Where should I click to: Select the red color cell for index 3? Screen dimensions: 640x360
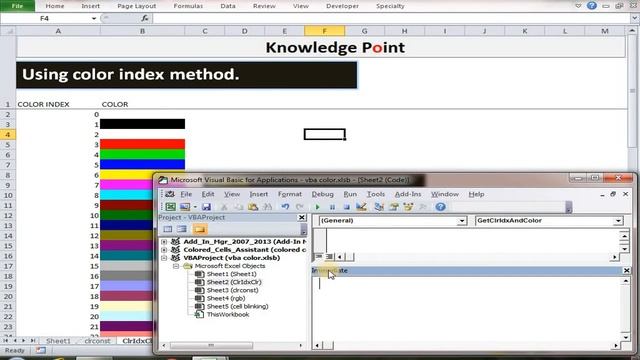pos(142,144)
